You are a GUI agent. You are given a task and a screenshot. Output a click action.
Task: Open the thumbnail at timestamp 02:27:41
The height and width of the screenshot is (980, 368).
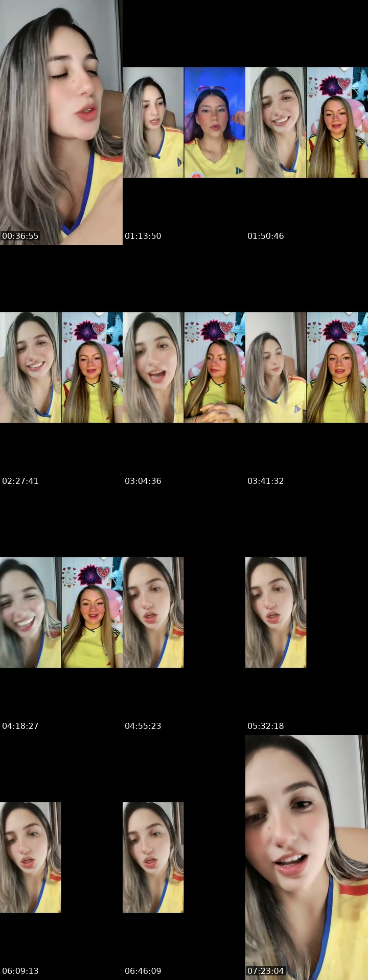(61, 367)
